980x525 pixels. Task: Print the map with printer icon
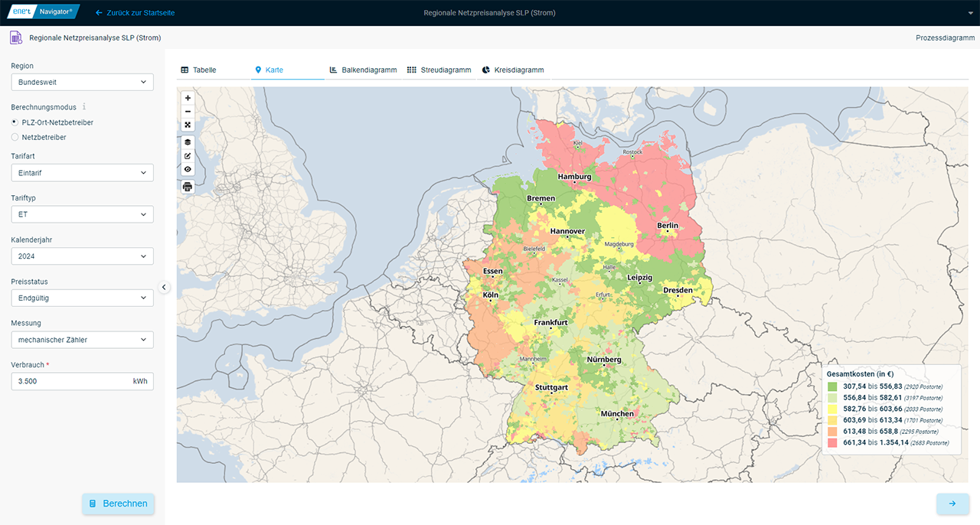click(x=188, y=187)
